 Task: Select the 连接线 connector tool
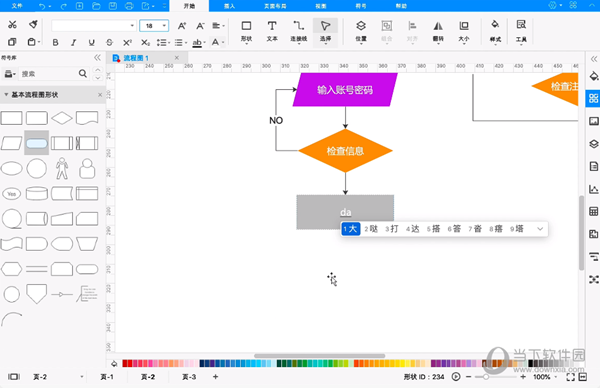coord(299,31)
